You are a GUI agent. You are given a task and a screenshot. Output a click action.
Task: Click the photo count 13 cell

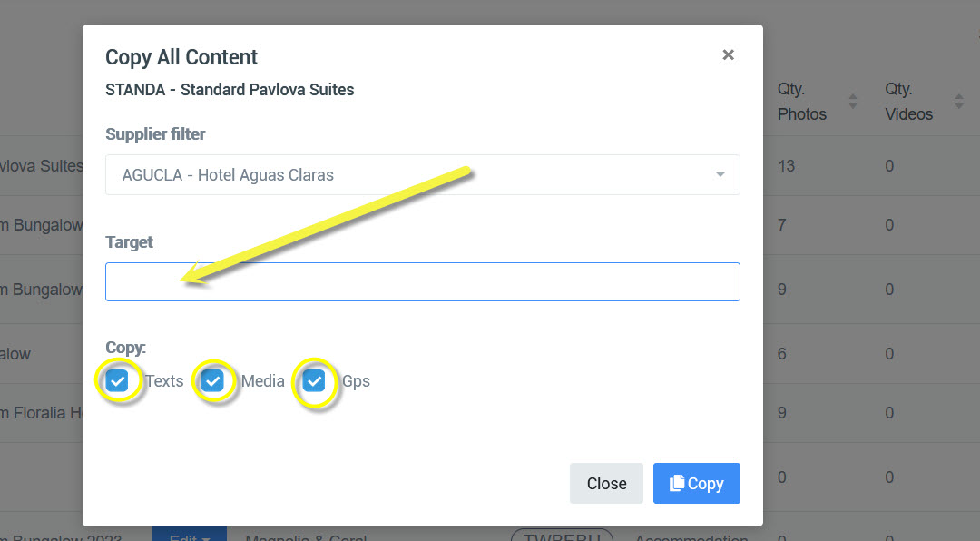(786, 167)
